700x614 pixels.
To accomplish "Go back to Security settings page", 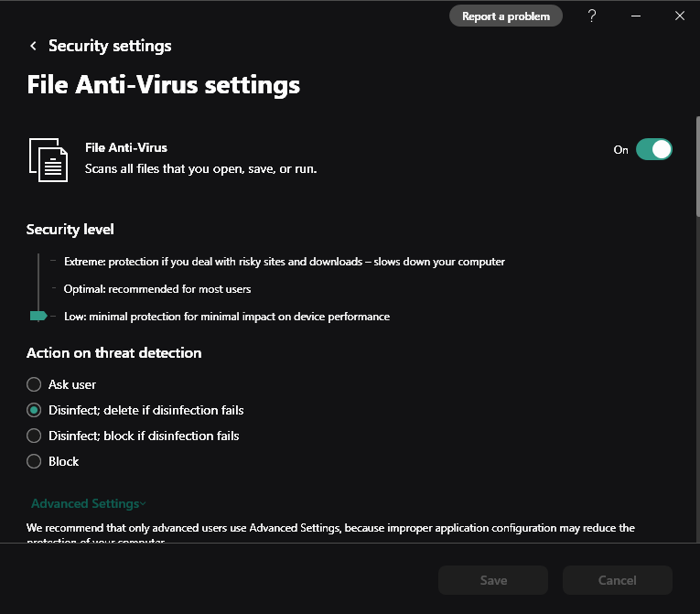I will coord(109,46).
